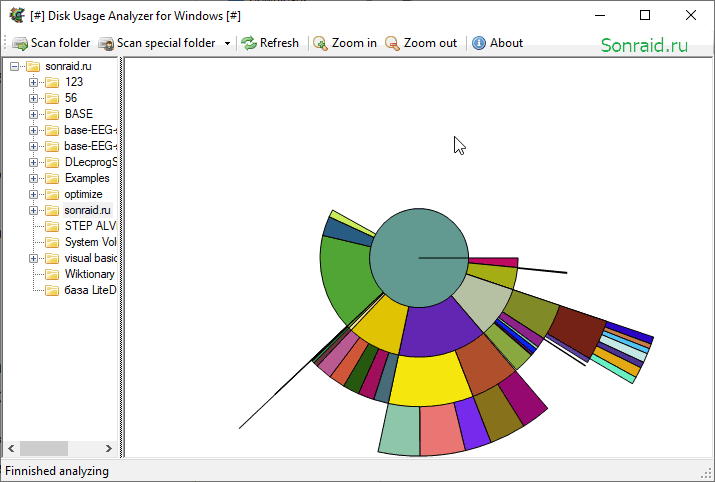715x482 pixels.
Task: Select the bright yellow outer segment
Action: (429, 381)
